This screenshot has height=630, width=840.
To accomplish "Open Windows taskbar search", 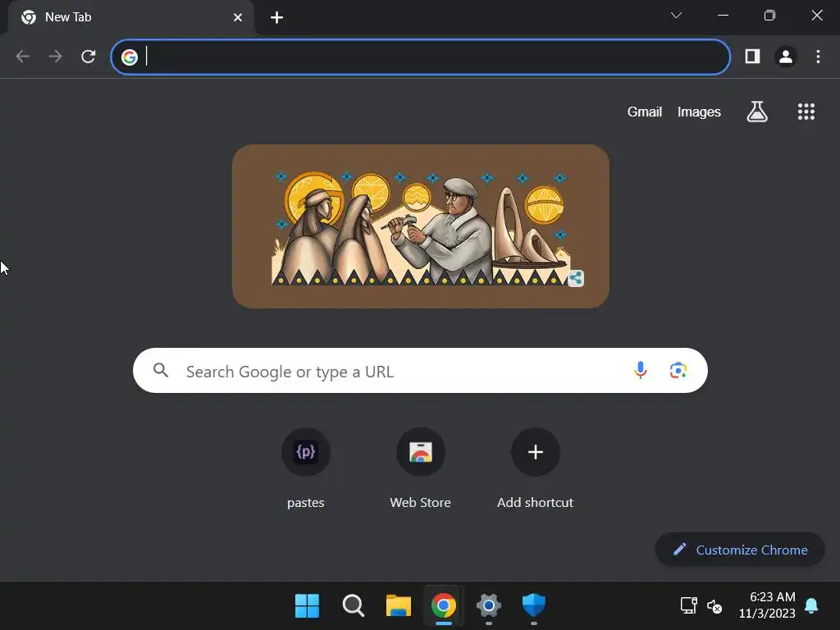I will [353, 606].
